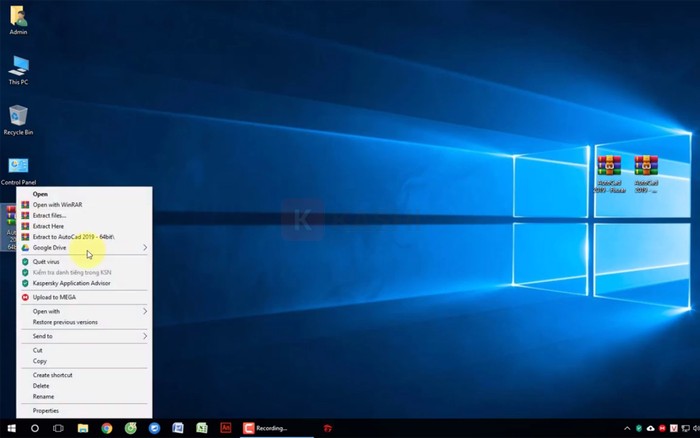The height and width of the screenshot is (438, 700).
Task: Click Kaspersky Application Advisor entry
Action: point(71,283)
